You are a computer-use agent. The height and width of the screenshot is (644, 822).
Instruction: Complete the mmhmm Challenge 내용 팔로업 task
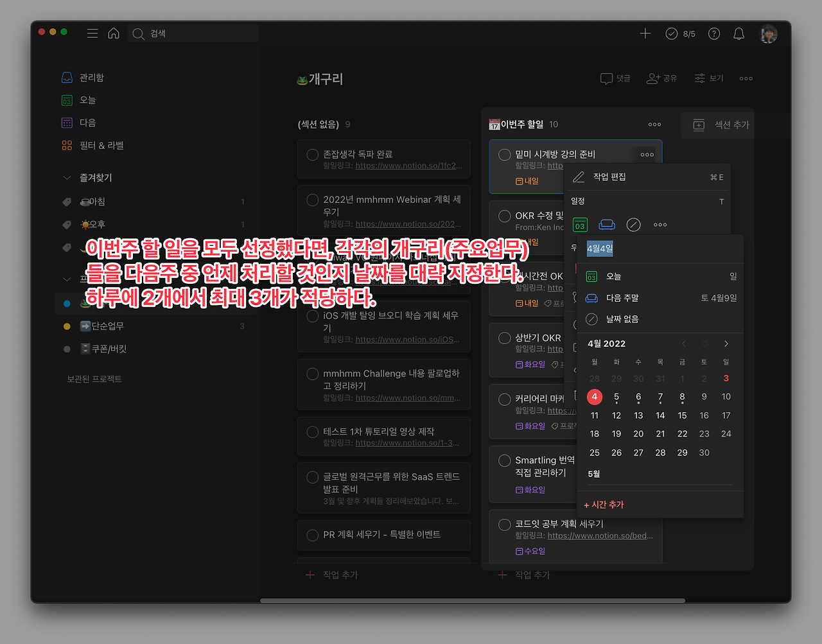pos(313,374)
